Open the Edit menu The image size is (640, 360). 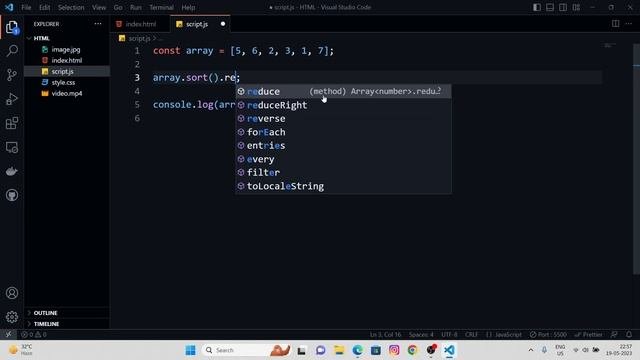point(44,7)
